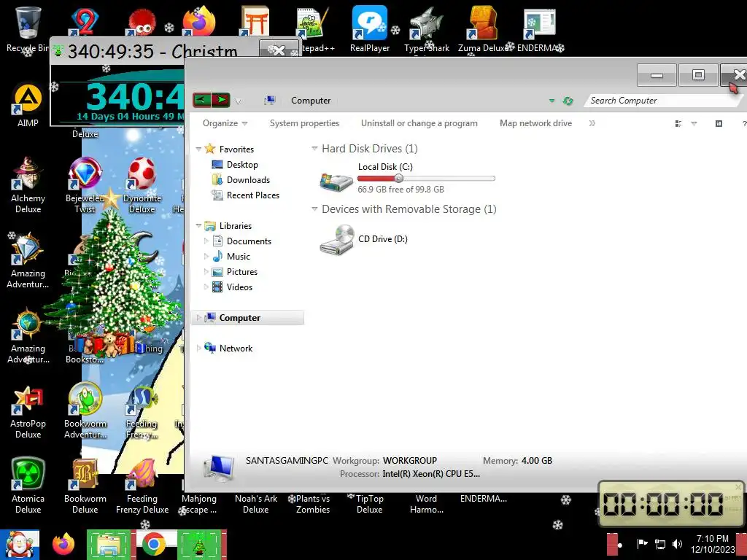
Task: Open the view options dropdown arrow
Action: [x=694, y=123]
